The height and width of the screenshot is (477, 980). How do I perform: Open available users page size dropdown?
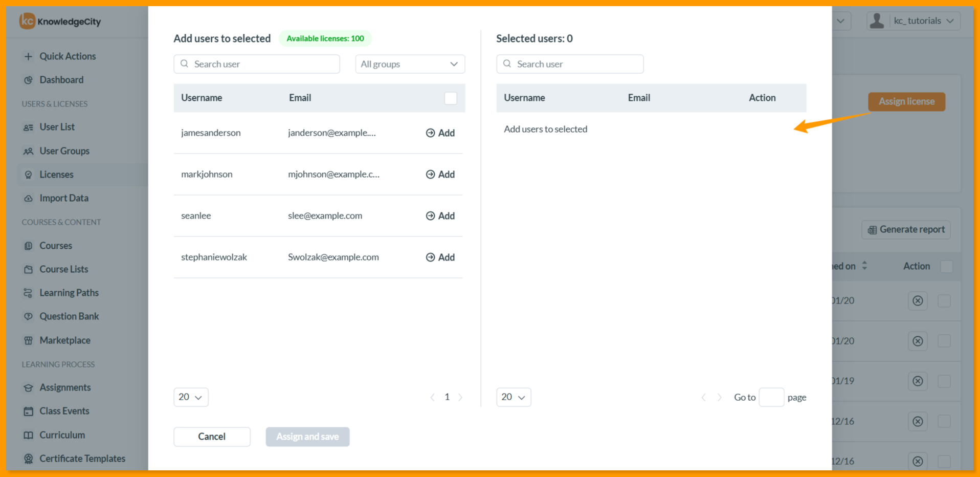pyautogui.click(x=191, y=397)
